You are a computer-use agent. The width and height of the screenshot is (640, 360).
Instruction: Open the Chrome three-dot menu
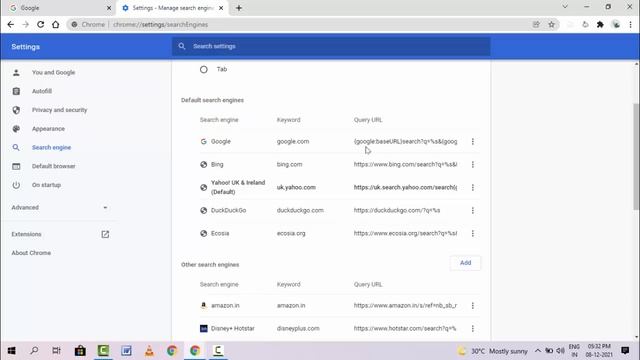point(631,24)
